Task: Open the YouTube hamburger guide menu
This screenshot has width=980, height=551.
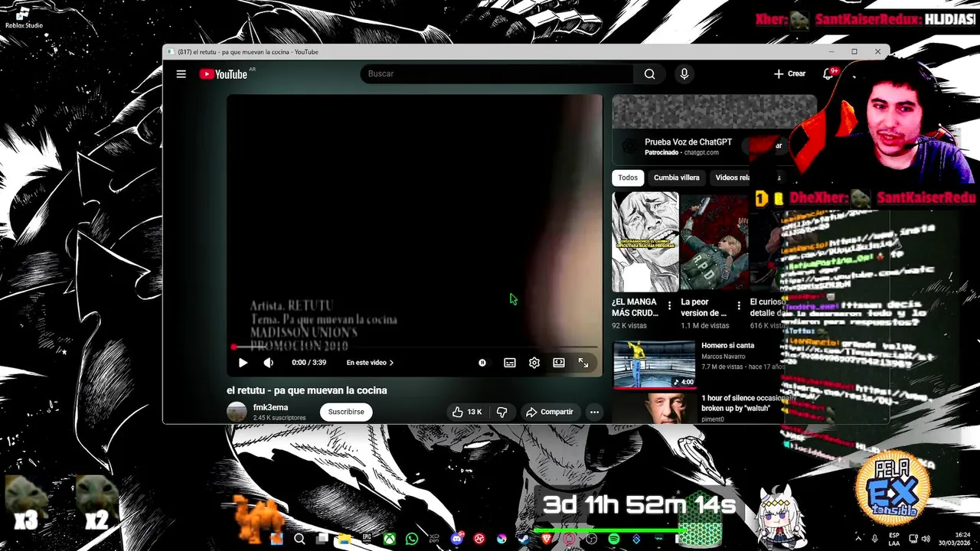Action: tap(181, 74)
